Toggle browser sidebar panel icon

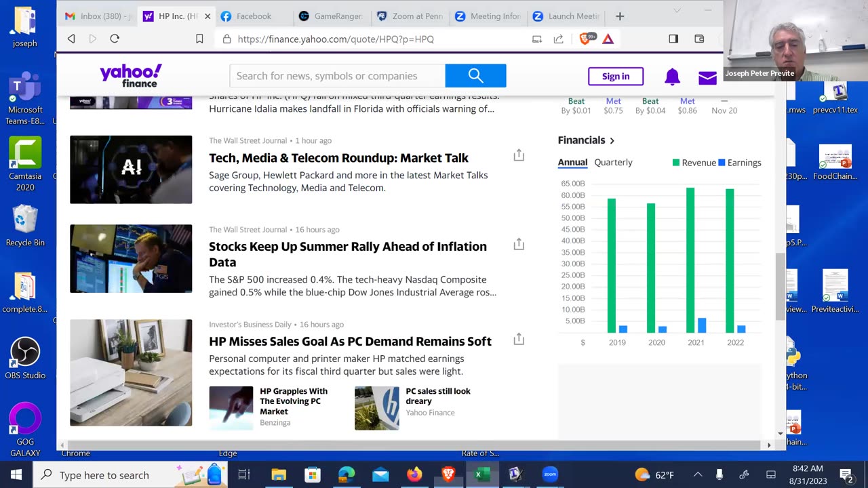[673, 39]
